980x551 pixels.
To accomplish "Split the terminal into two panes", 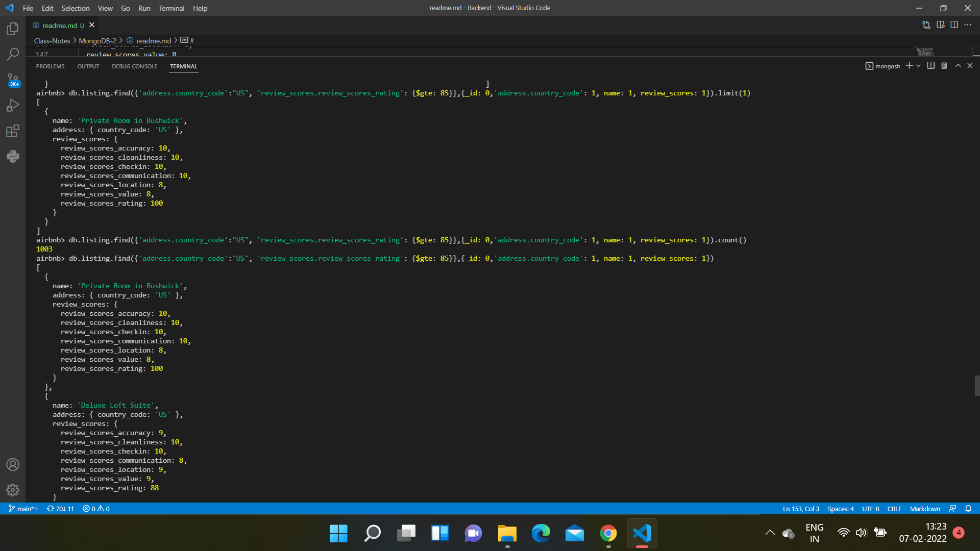I will point(930,66).
